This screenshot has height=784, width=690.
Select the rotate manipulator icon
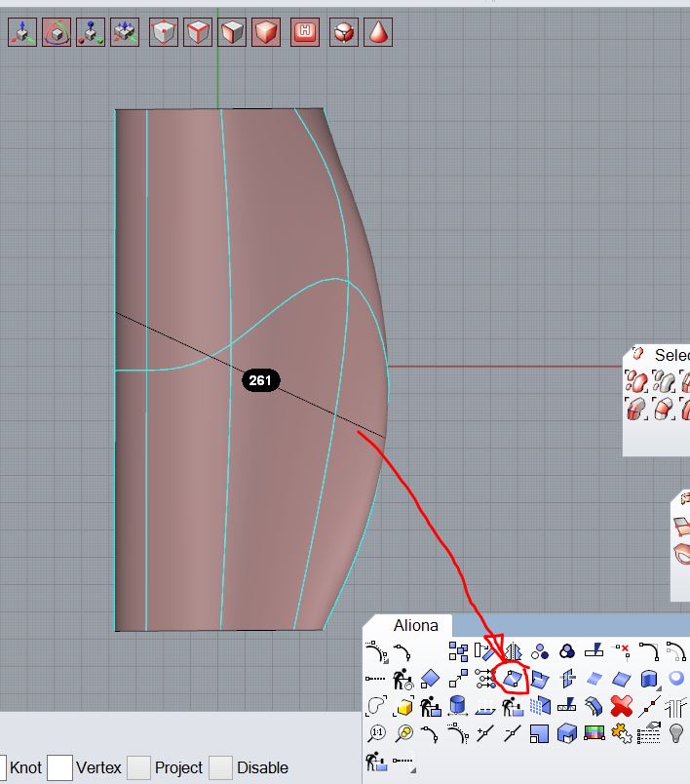pos(57,32)
